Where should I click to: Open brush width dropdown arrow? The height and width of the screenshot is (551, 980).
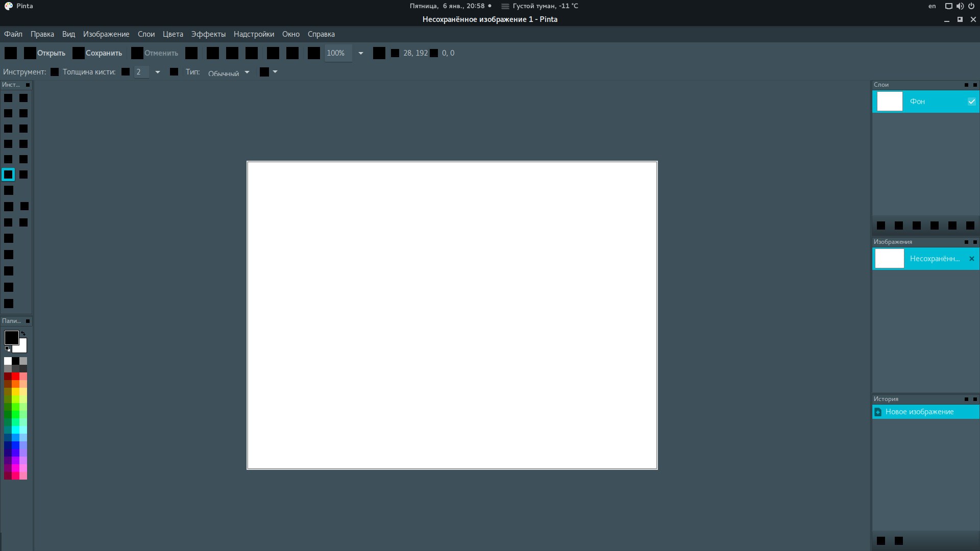coord(158,72)
